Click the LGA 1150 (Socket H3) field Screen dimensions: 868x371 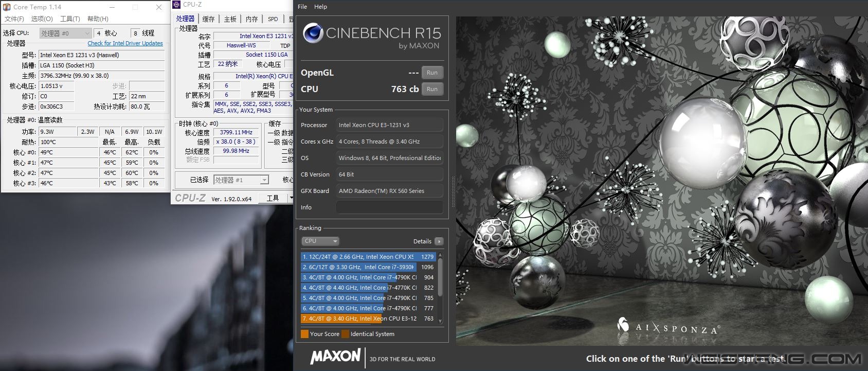(102, 65)
